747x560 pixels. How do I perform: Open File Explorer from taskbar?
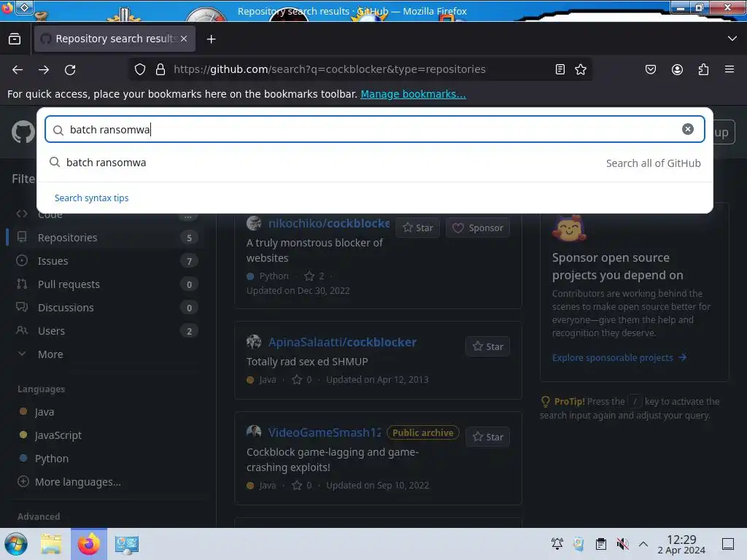51,544
